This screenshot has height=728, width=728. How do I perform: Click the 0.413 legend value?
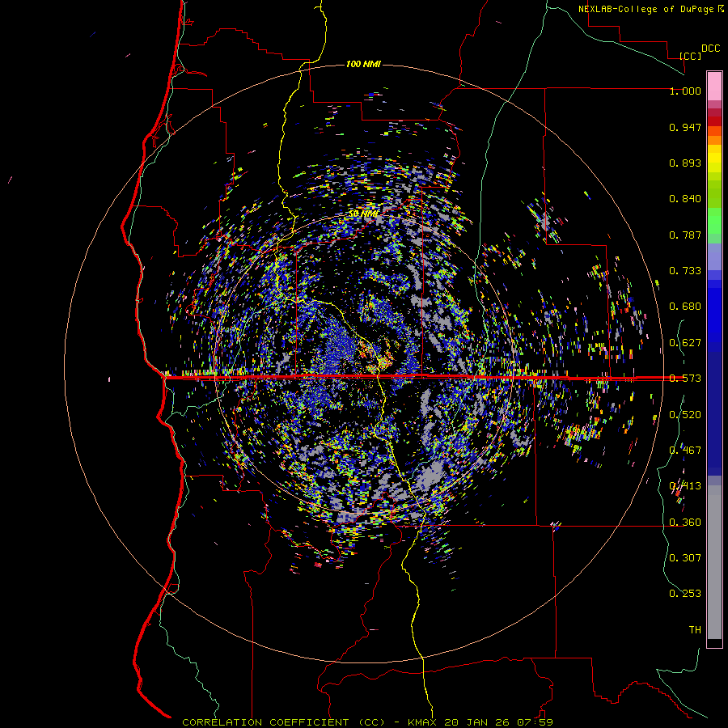[685, 486]
